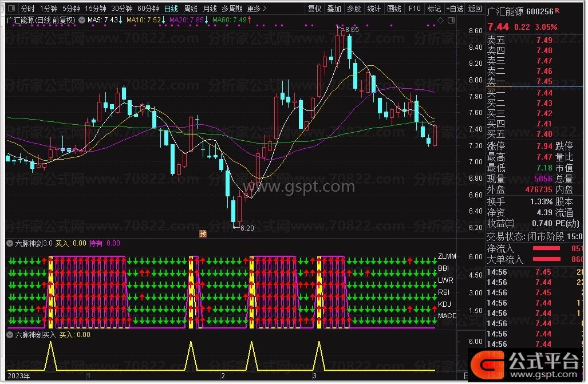Select the 15分钟 period tab
The width and height of the screenshot is (588, 384).
[x=96, y=8]
